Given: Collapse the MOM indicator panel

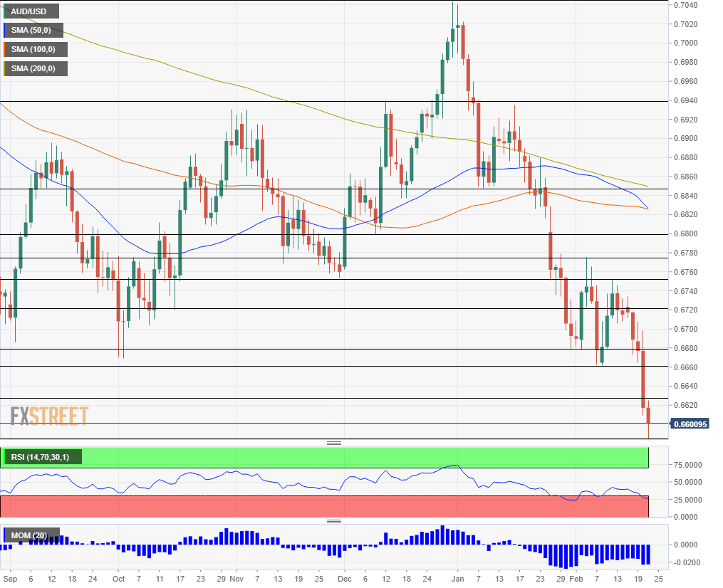Looking at the screenshot, I should coord(333,520).
